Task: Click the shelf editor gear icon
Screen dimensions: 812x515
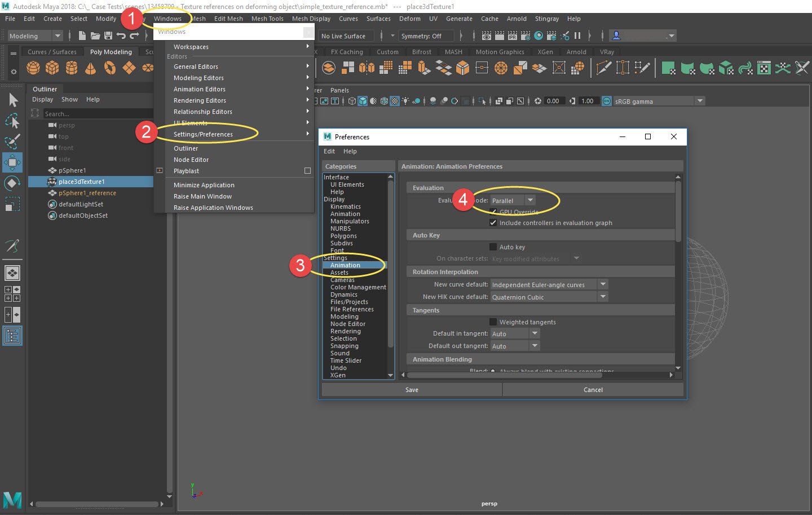Action: click(x=14, y=72)
